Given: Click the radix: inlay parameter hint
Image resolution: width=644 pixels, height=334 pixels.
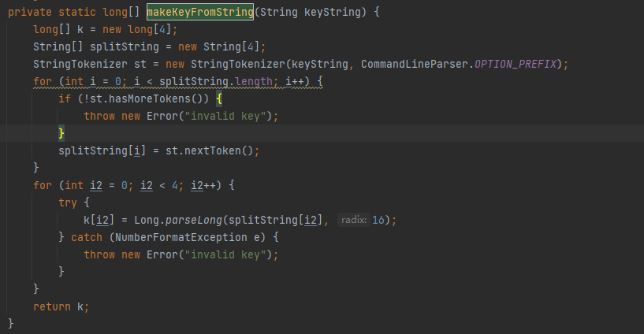Looking at the screenshot, I should click(353, 220).
